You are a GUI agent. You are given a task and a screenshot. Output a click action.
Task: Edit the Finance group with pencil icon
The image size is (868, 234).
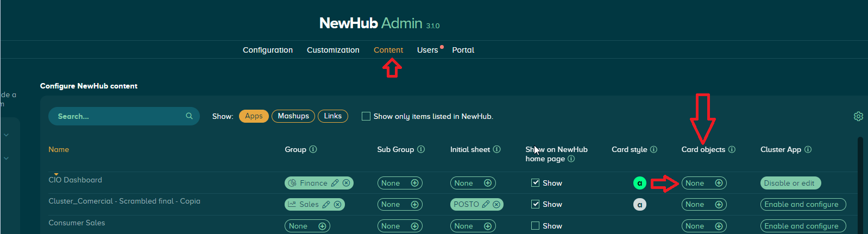point(335,183)
